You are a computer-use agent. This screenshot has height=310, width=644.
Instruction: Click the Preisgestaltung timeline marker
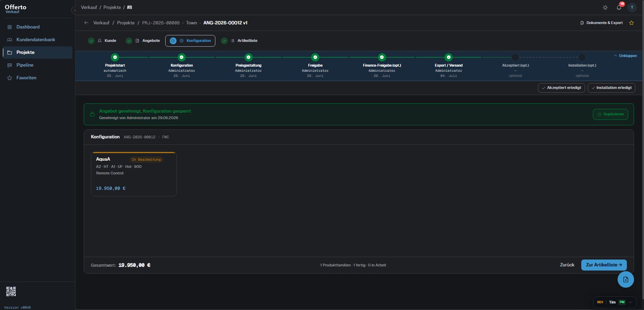tap(248, 57)
